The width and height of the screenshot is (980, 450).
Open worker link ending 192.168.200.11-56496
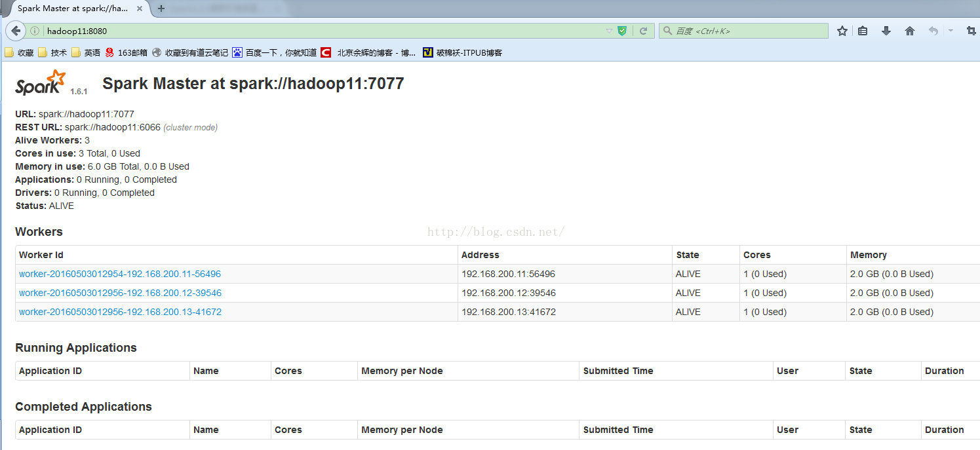[x=120, y=274]
